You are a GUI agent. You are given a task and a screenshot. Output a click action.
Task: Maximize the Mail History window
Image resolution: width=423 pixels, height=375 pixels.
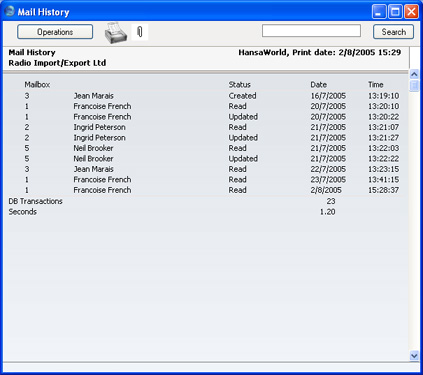[395, 12]
